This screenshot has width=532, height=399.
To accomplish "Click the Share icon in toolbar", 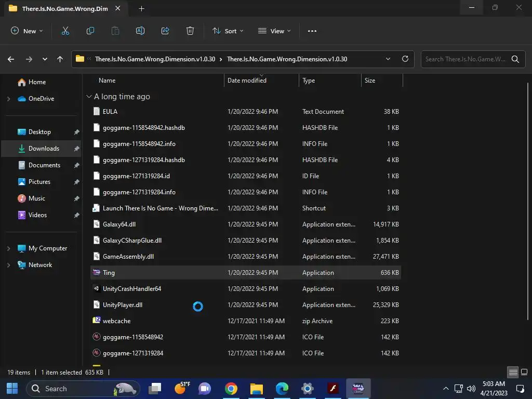I will click(165, 31).
